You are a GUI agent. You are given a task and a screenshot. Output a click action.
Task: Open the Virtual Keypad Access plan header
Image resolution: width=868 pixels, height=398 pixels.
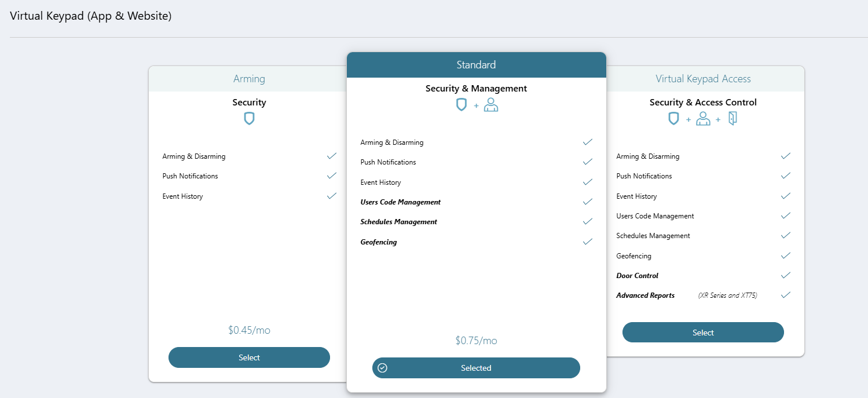click(703, 78)
